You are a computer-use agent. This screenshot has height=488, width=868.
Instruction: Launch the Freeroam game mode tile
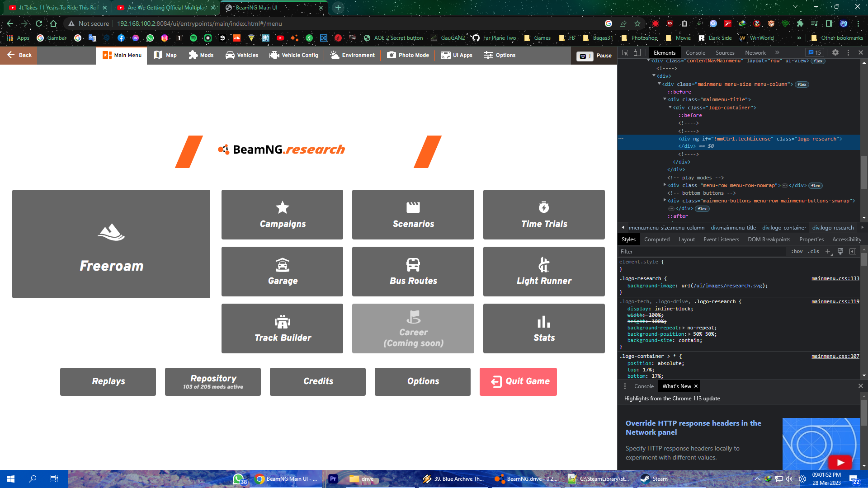111,244
